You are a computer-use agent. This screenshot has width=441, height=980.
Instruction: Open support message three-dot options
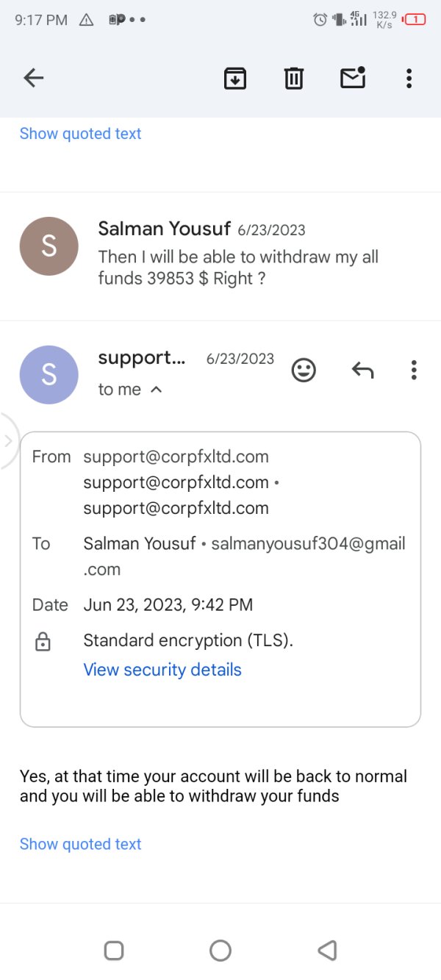[414, 370]
